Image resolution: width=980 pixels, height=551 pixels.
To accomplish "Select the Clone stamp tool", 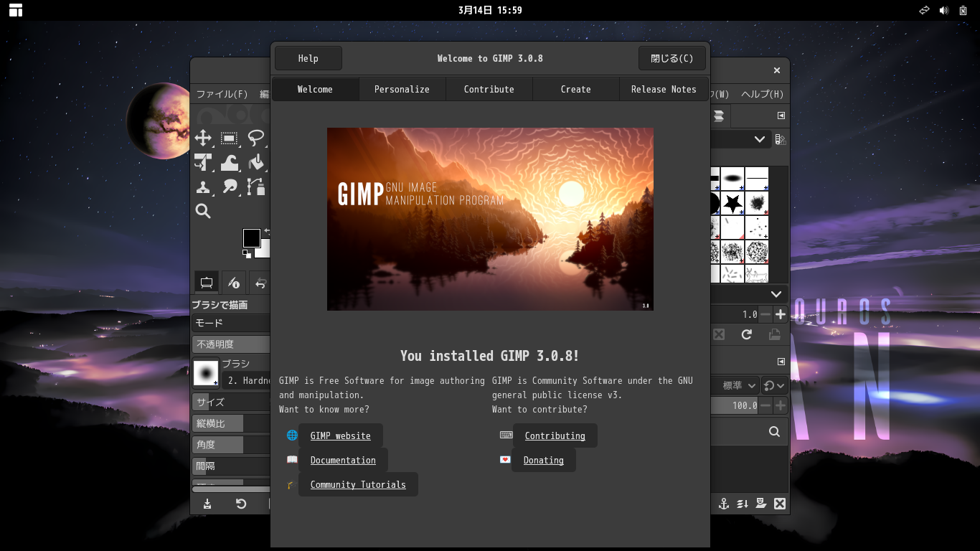I will (203, 187).
